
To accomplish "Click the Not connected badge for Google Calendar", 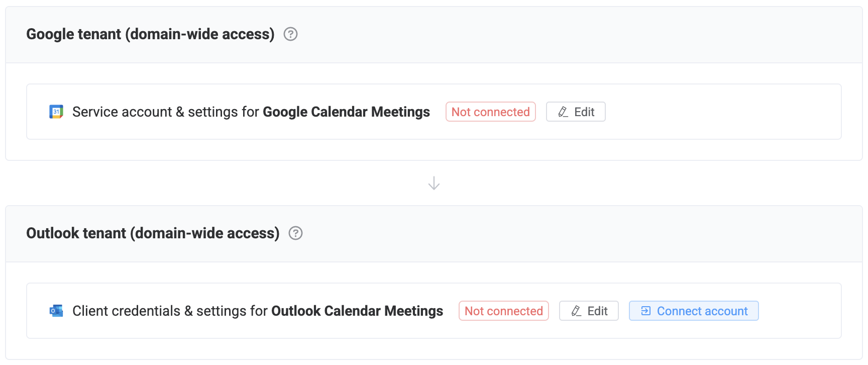I will (490, 112).
